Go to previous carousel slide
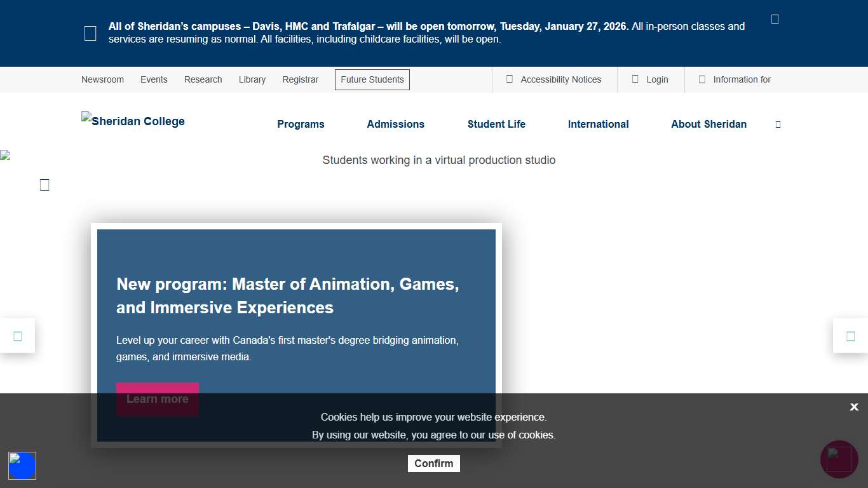Screen dimensions: 868x488 click(17, 336)
